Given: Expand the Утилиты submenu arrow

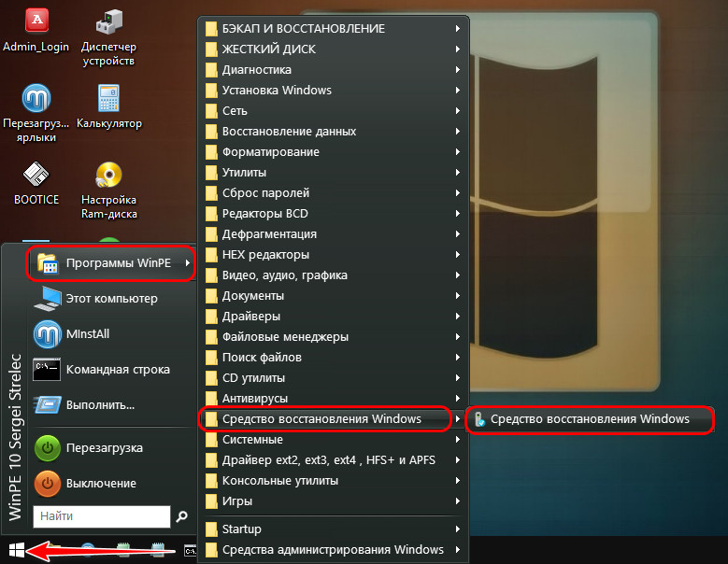Looking at the screenshot, I should 458,173.
